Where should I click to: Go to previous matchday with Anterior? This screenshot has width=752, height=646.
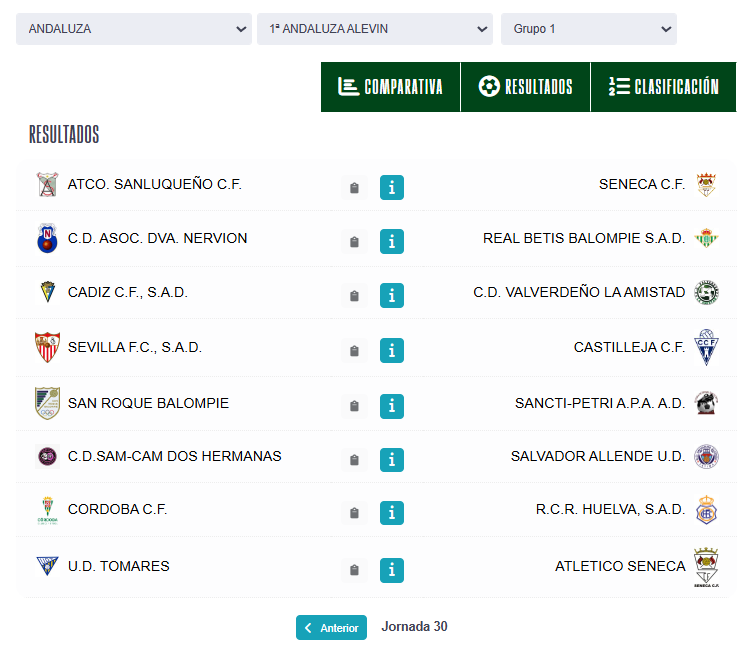[x=331, y=627]
